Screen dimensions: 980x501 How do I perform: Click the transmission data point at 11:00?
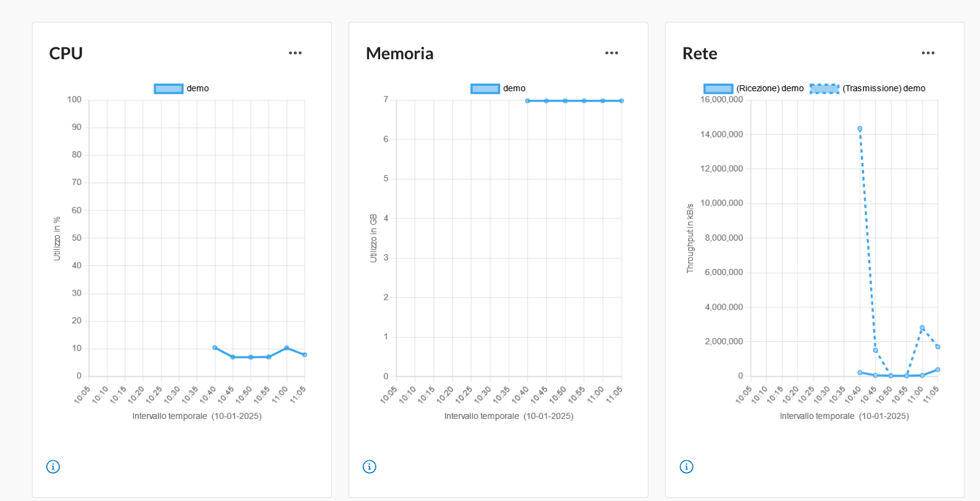point(922,328)
